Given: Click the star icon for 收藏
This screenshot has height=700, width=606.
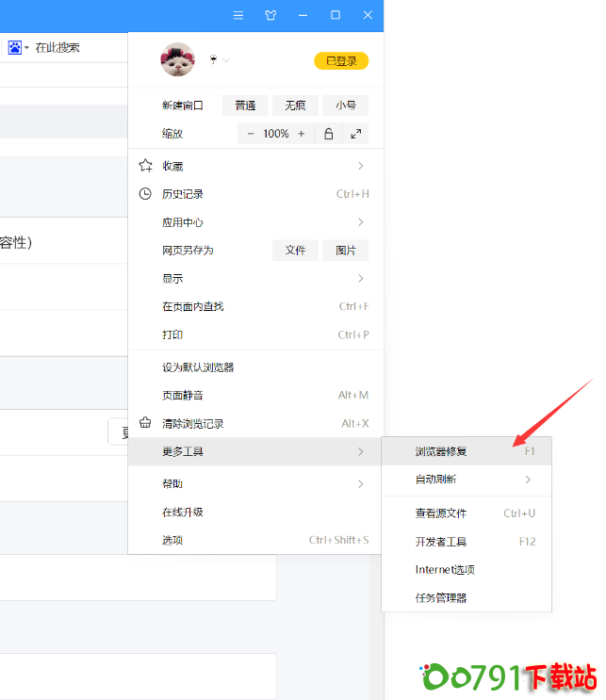Looking at the screenshot, I should click(145, 166).
